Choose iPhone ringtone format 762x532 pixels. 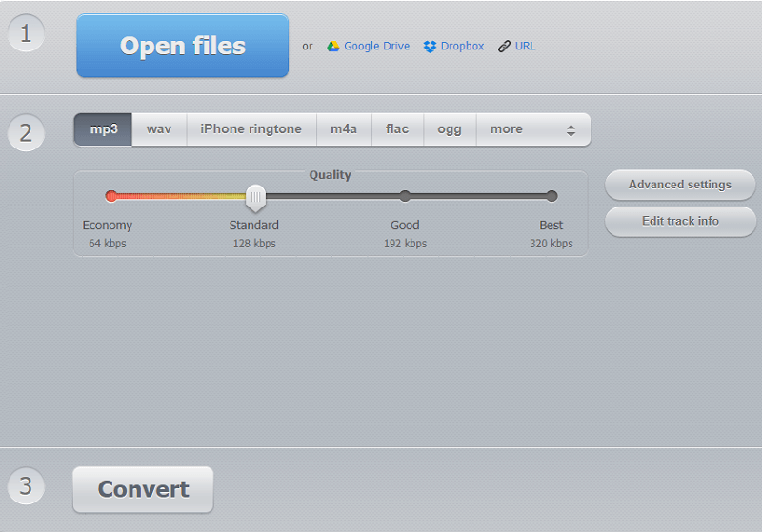tap(251, 129)
